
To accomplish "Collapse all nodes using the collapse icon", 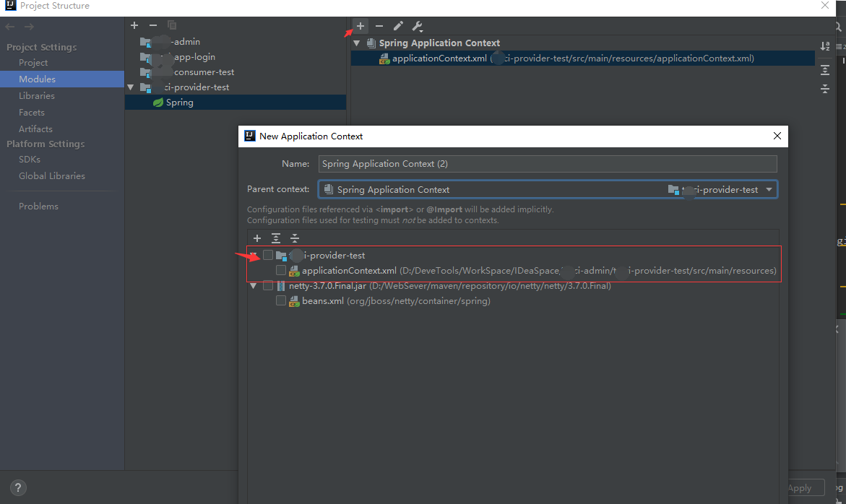I will tap(294, 238).
